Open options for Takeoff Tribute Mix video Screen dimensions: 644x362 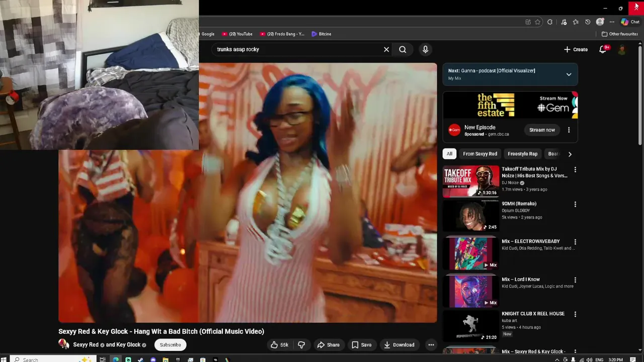pos(575,170)
